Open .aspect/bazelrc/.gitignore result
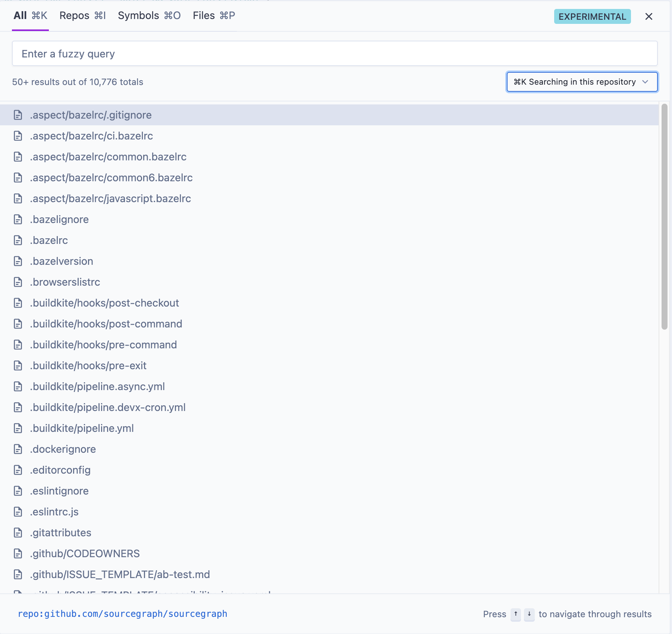 tap(329, 115)
